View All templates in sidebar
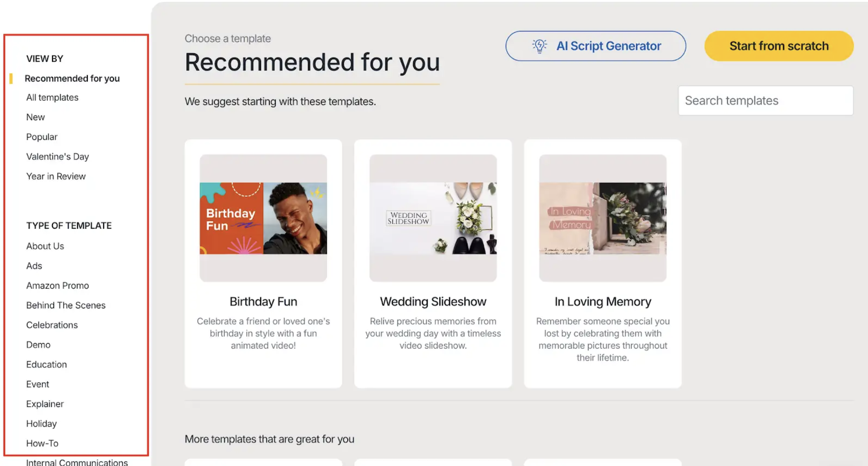868x466 pixels. 52,98
